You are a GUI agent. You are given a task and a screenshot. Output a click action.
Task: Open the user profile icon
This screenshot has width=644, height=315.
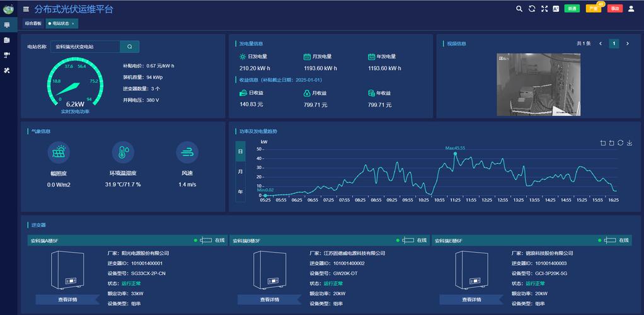[631, 9]
